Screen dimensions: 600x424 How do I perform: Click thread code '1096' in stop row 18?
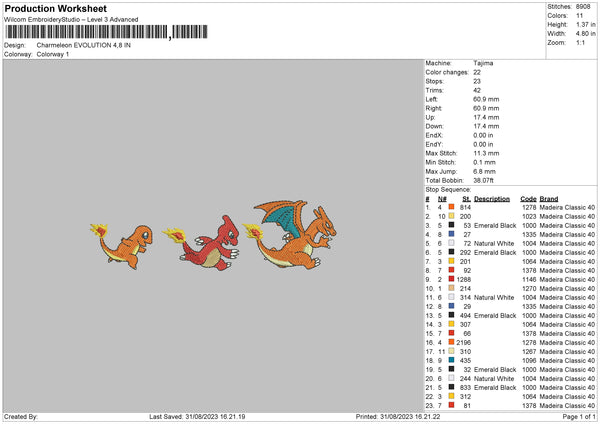coord(529,360)
